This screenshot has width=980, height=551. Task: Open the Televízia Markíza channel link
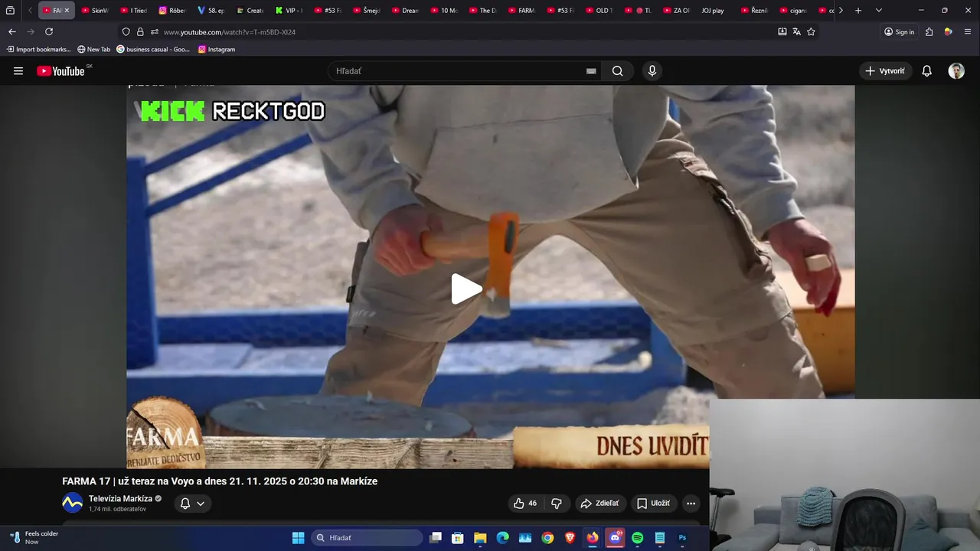120,499
